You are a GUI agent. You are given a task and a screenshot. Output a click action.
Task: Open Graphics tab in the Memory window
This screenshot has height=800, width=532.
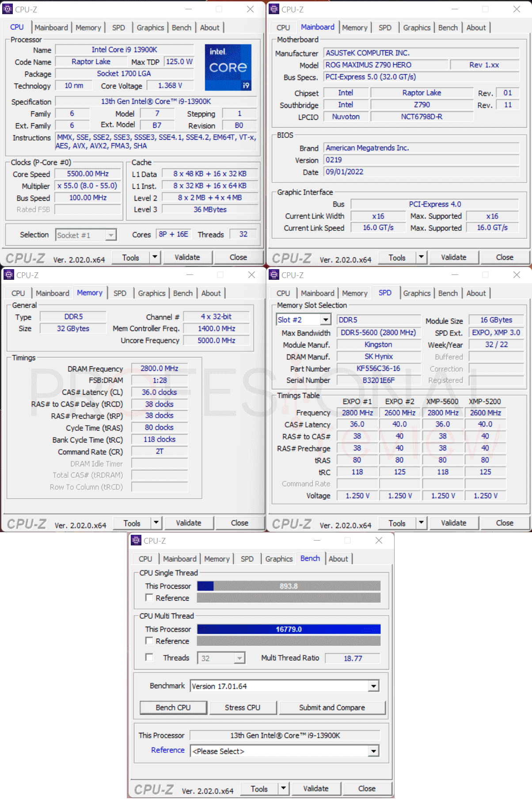click(x=152, y=293)
